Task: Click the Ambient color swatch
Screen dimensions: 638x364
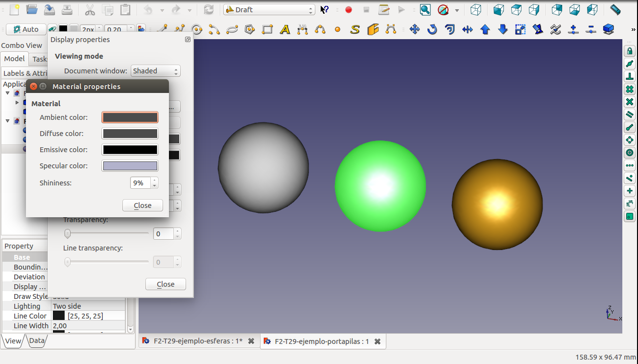Action: [x=130, y=117]
